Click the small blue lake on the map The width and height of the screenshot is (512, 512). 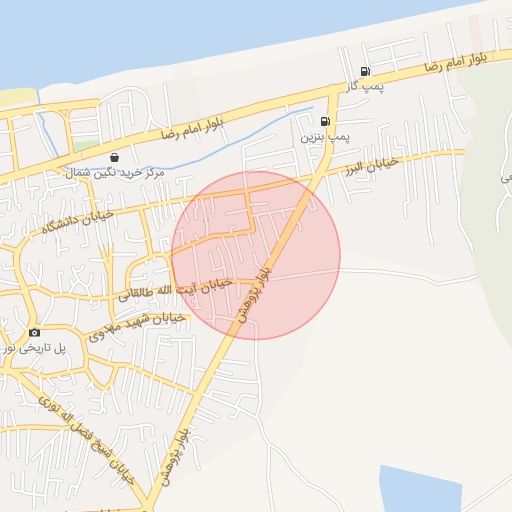[421, 489]
